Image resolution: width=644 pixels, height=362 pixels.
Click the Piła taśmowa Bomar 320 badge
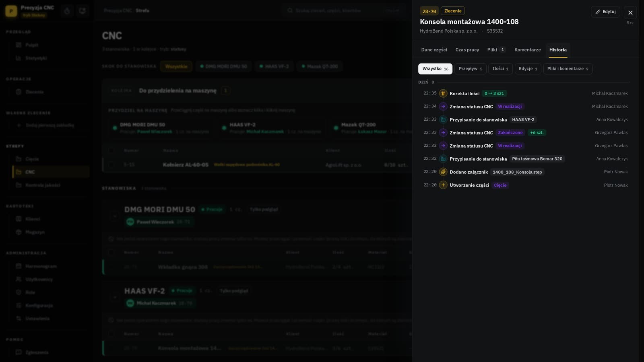tap(537, 159)
